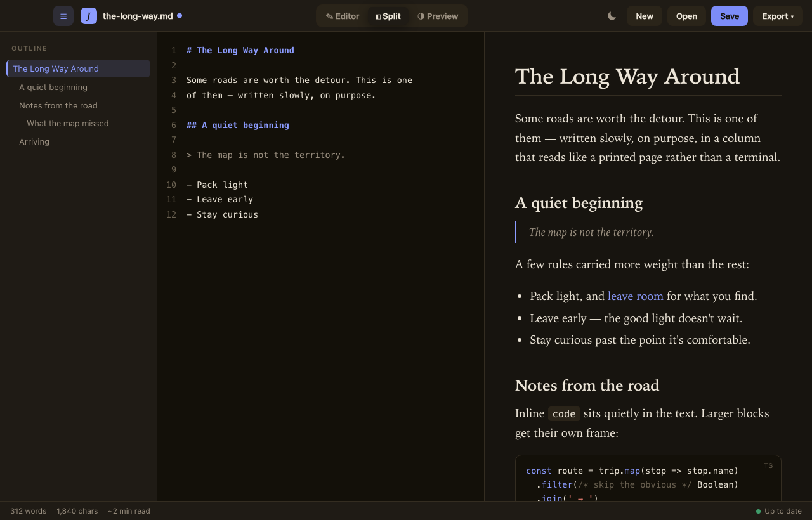The height and width of the screenshot is (520, 812).
Task: Click the '1,840 chars' status entry
Action: pos(77,511)
